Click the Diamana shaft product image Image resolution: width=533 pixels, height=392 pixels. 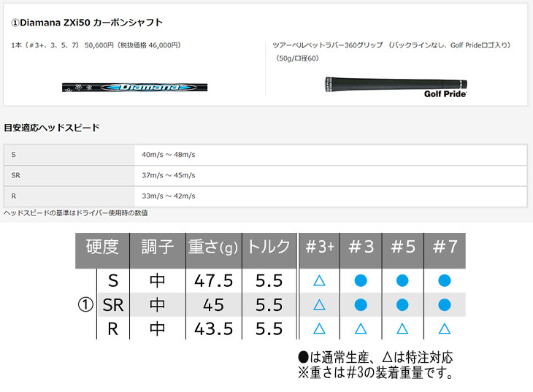pos(134,88)
